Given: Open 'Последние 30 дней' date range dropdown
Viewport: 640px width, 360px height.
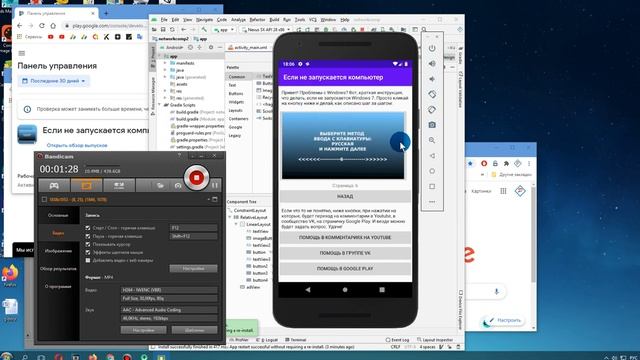Looking at the screenshot, I should click(54, 81).
